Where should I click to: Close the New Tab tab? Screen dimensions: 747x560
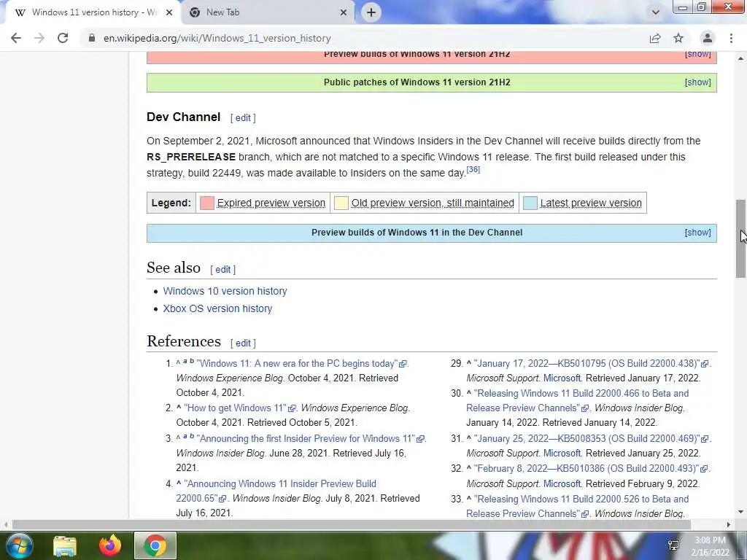344,12
